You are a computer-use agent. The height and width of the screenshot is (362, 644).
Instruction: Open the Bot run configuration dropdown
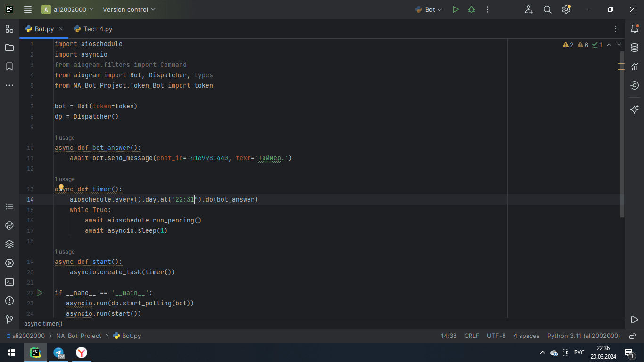tap(429, 9)
